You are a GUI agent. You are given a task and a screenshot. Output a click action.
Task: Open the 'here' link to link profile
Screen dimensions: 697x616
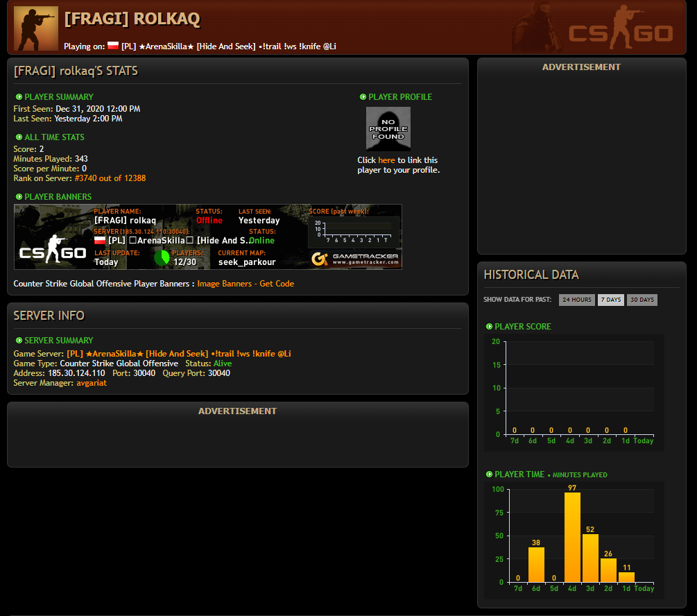[x=386, y=160]
